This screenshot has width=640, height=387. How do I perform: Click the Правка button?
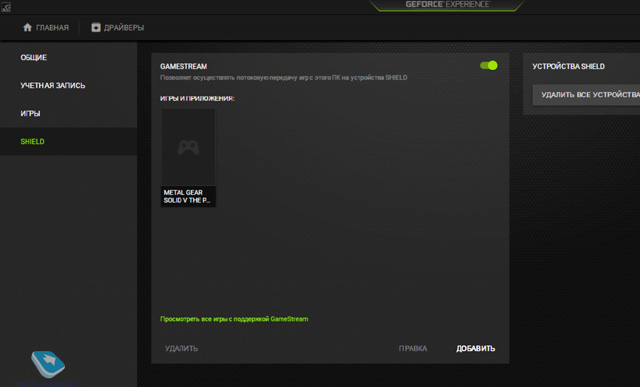413,348
